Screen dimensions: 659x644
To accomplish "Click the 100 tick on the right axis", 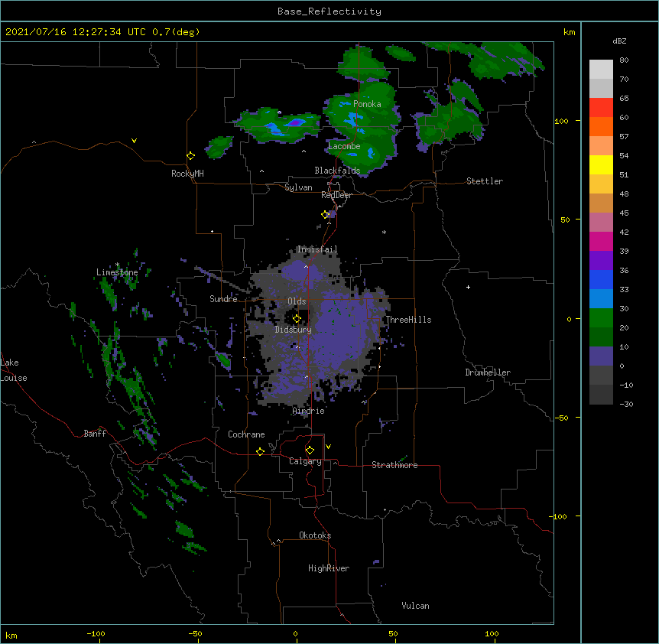I will pos(561,121).
